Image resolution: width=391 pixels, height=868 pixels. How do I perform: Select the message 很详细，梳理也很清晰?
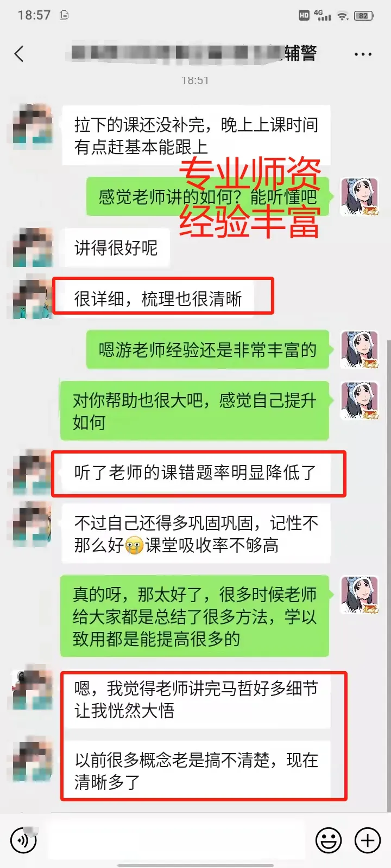pyautogui.click(x=158, y=298)
